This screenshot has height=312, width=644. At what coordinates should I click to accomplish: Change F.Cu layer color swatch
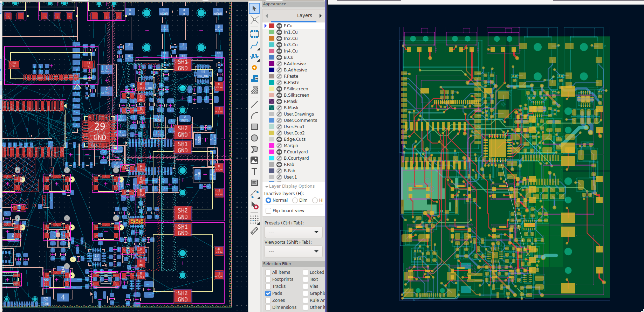click(x=272, y=26)
